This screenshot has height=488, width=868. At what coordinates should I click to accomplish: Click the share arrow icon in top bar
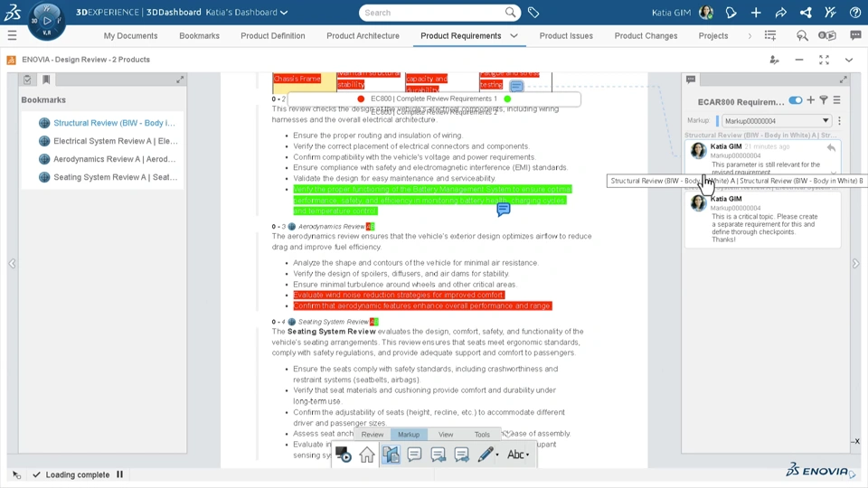(x=780, y=12)
